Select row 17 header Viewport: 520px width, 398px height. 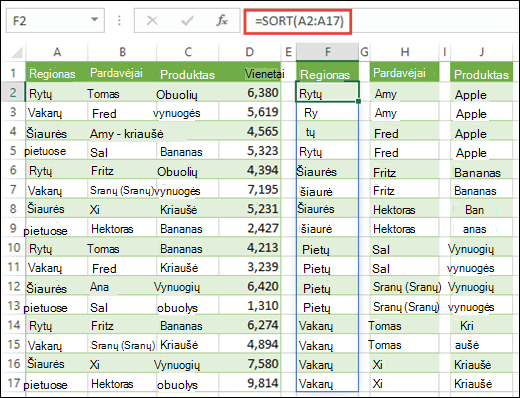(x=13, y=383)
